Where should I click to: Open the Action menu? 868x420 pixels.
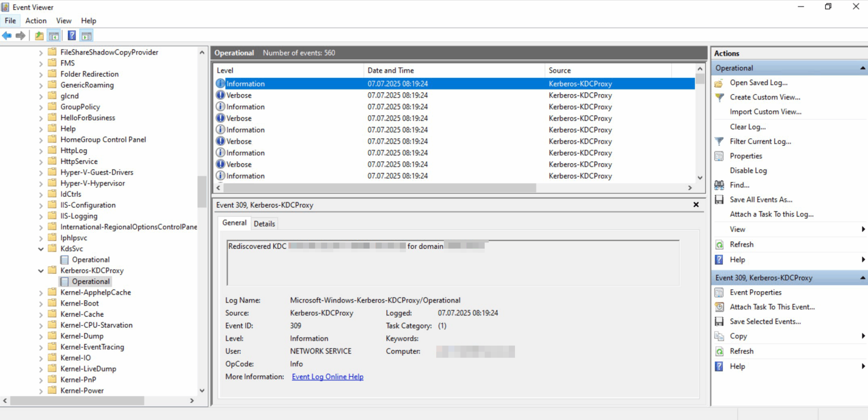(x=36, y=20)
